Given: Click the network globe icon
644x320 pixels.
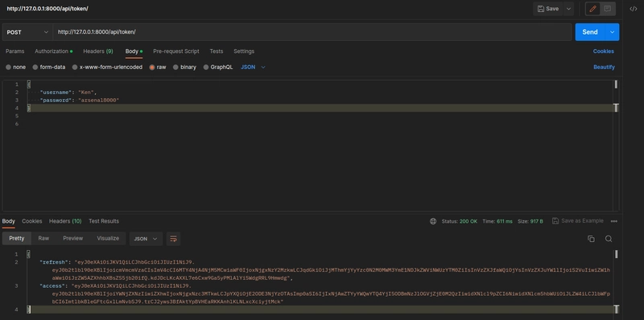Looking at the screenshot, I should (x=433, y=221).
